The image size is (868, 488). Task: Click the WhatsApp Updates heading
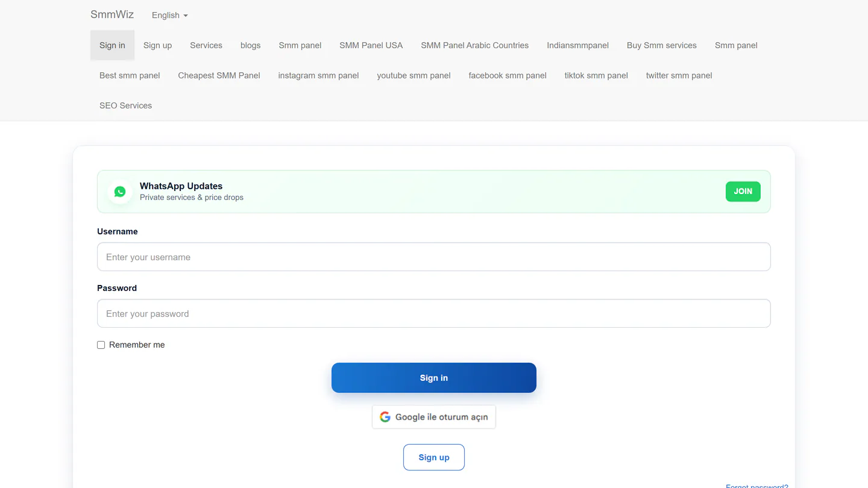click(x=181, y=186)
